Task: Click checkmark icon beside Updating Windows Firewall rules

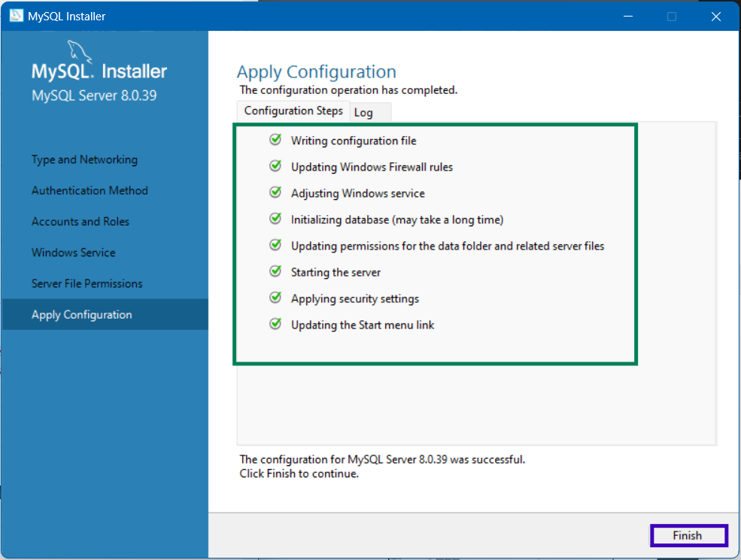Action: pos(275,166)
